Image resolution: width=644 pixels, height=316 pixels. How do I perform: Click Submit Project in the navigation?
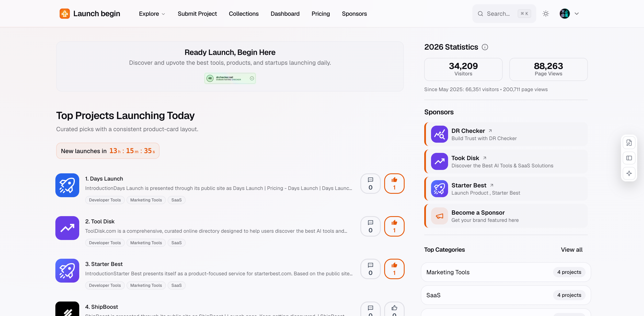[x=197, y=14]
